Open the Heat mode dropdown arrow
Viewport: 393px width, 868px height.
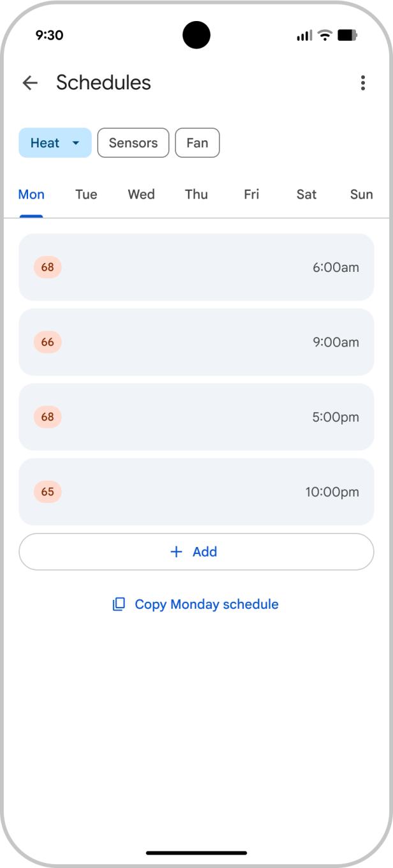(75, 142)
